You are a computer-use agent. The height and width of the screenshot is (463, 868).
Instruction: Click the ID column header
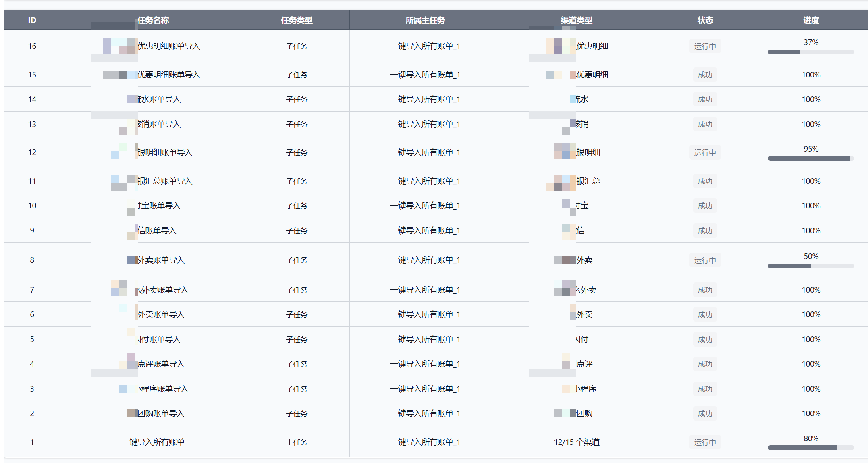32,20
